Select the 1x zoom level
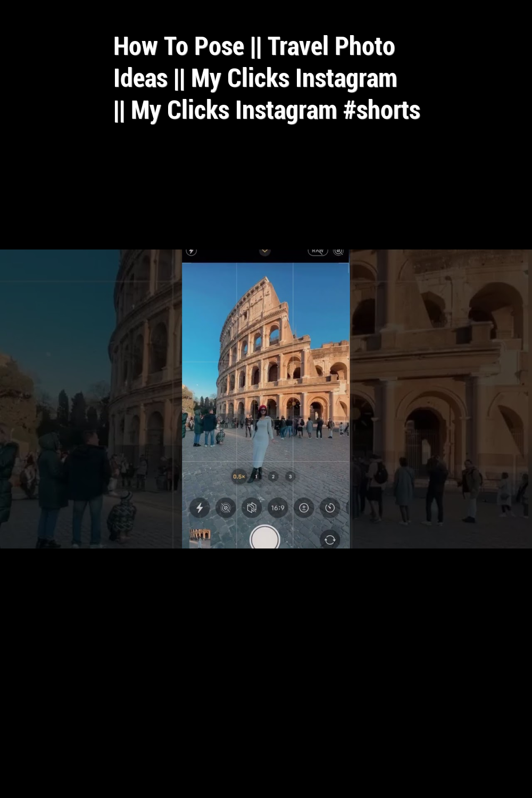The image size is (532, 798). pyautogui.click(x=256, y=477)
